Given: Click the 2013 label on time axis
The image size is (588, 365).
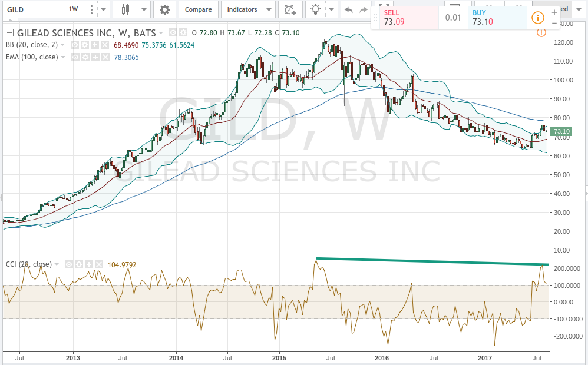Looking at the screenshot, I should (x=72, y=358).
